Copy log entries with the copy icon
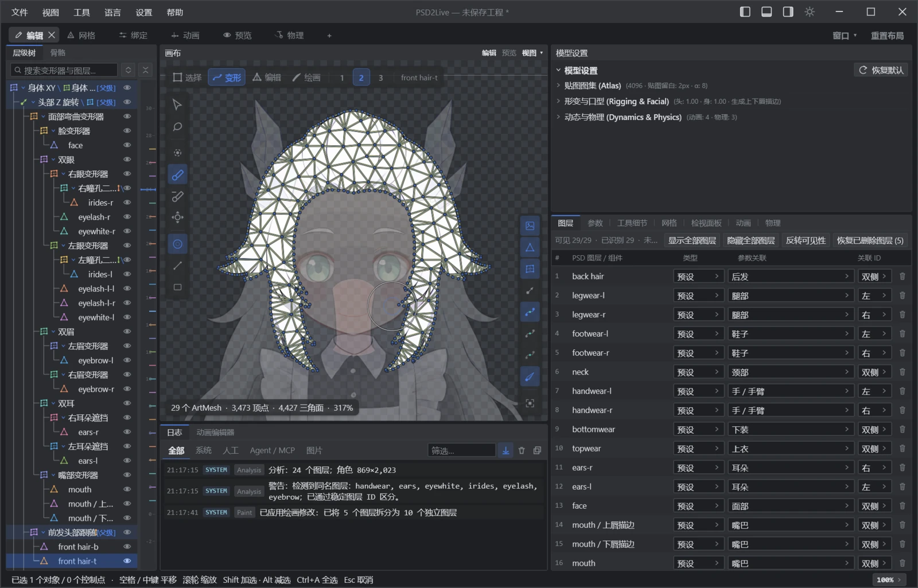Screen dimensions: 918x588 tap(537, 451)
